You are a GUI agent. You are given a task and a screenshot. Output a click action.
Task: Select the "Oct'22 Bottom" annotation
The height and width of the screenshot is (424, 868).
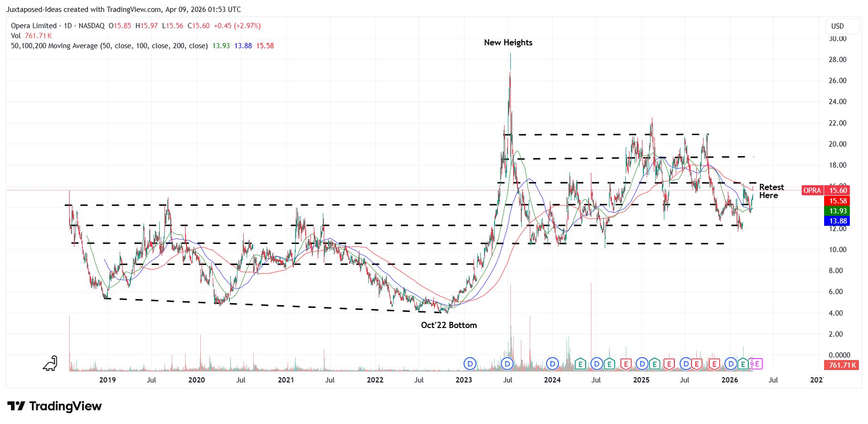[x=449, y=325]
